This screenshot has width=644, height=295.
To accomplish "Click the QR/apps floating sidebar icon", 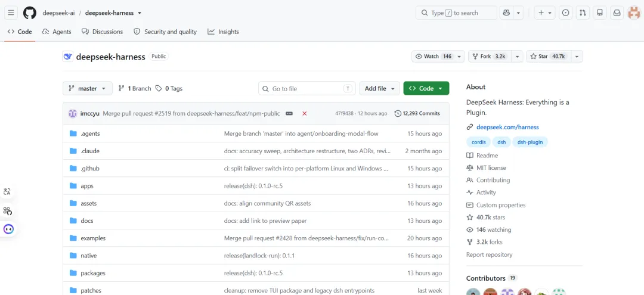I will point(7,211).
